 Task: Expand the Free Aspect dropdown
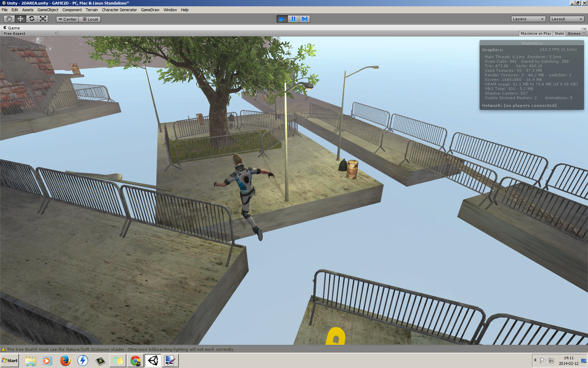pos(30,34)
